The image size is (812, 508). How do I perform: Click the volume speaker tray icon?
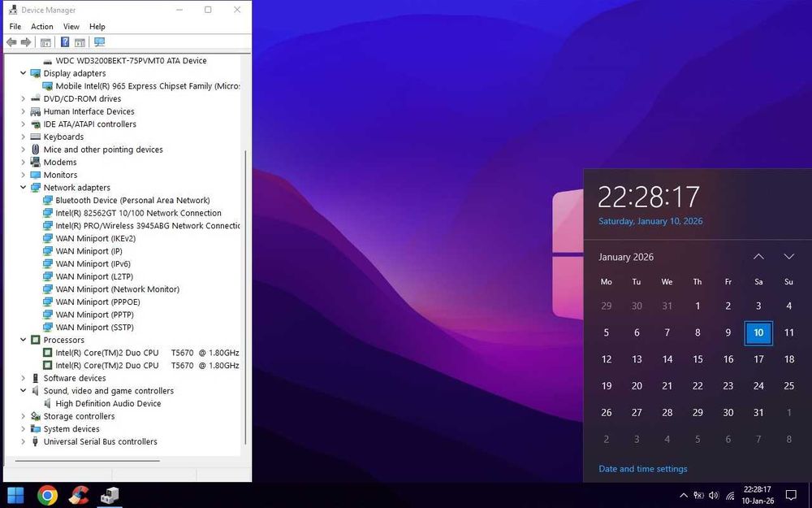coord(714,496)
